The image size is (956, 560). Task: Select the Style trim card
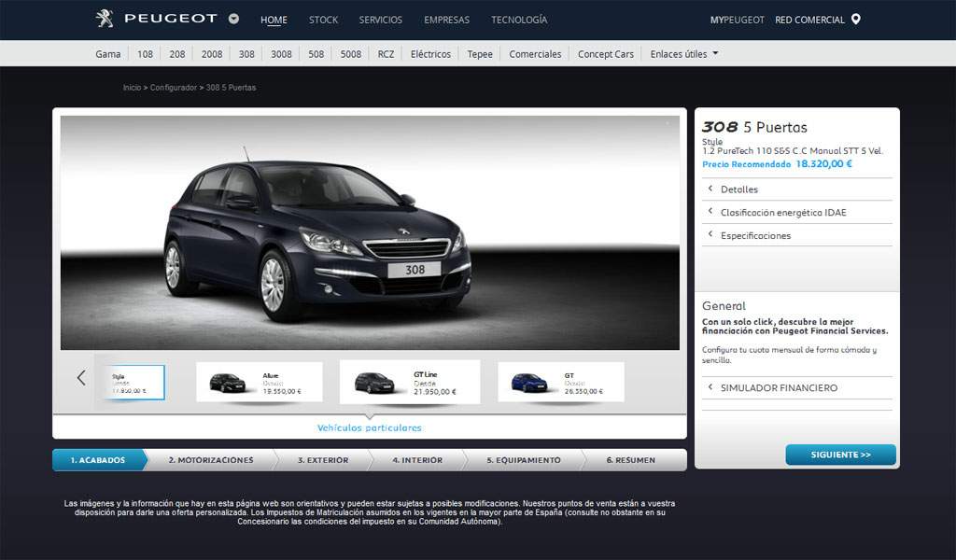pyautogui.click(x=134, y=383)
